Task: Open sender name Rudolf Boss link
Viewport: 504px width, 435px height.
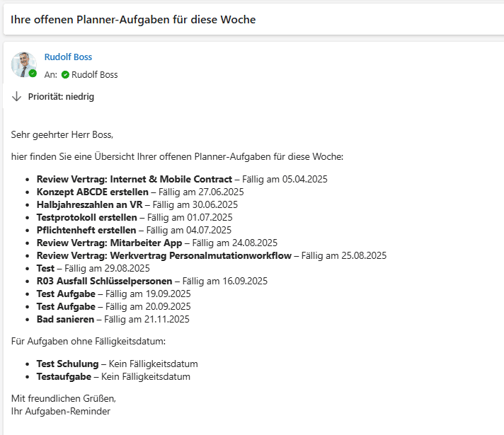Action: (68, 57)
